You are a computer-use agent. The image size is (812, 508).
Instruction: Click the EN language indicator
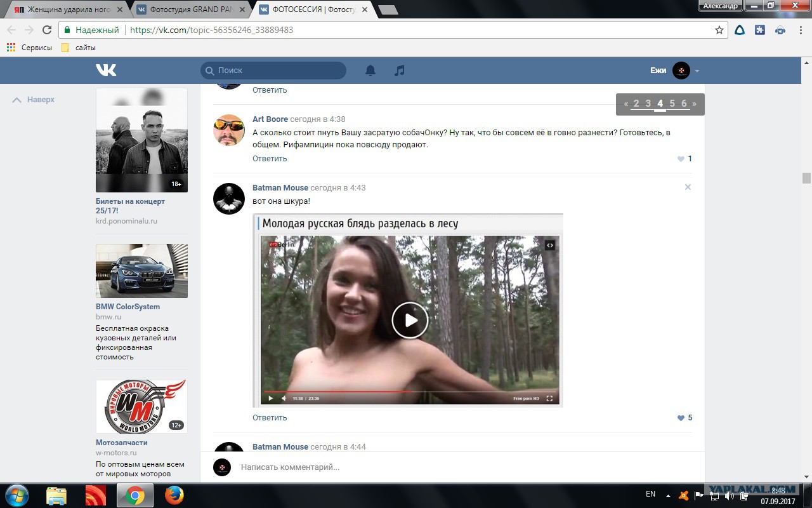pos(650,494)
